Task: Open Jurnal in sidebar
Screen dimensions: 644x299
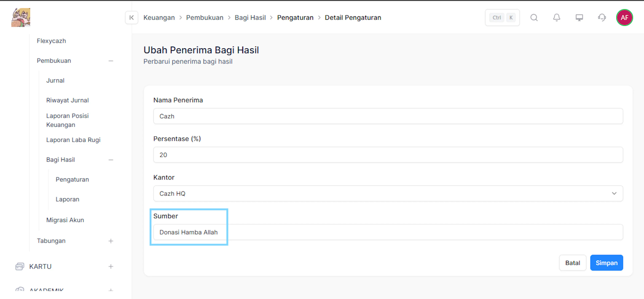Action: pyautogui.click(x=55, y=80)
